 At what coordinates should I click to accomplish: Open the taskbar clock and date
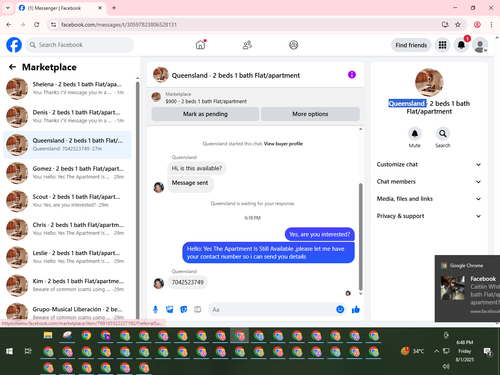(x=465, y=351)
